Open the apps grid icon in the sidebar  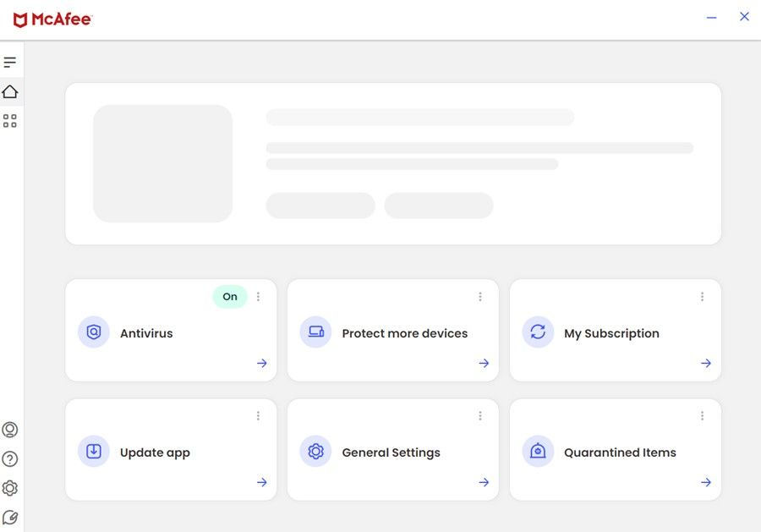click(x=10, y=121)
